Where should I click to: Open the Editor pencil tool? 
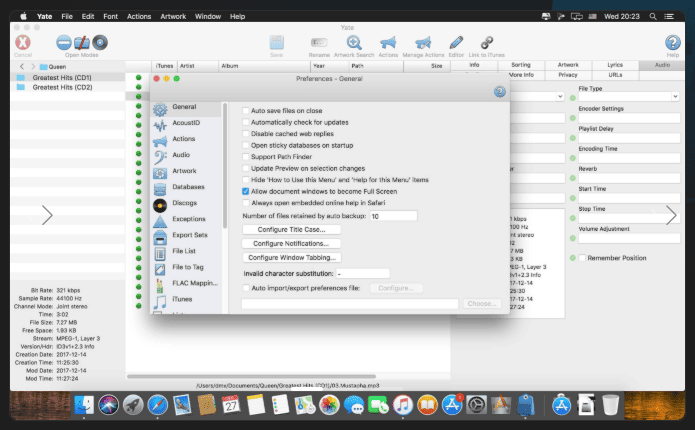click(x=456, y=43)
